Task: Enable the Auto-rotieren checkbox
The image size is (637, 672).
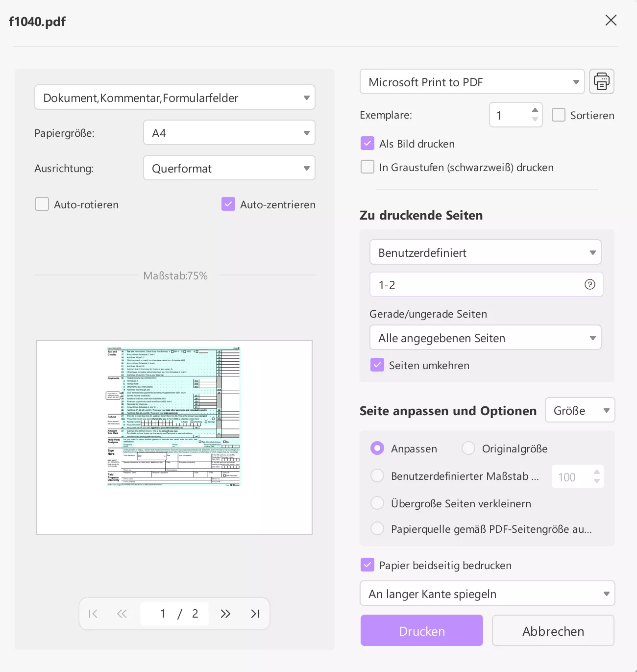Action: click(42, 204)
